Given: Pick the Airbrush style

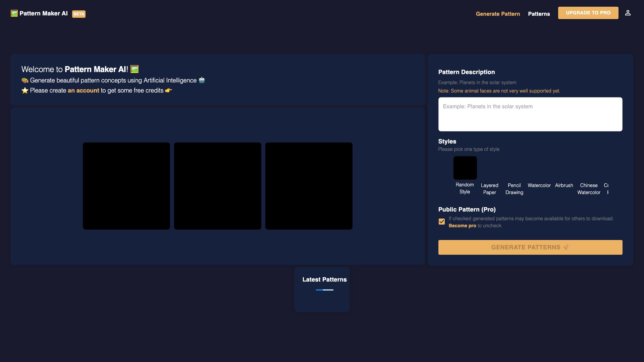Looking at the screenshot, I should [x=564, y=185].
